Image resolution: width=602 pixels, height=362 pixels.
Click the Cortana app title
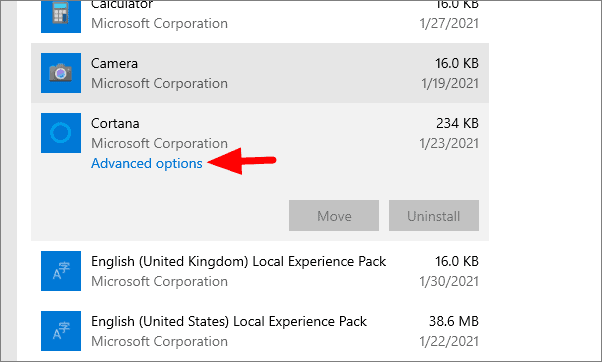coord(115,123)
